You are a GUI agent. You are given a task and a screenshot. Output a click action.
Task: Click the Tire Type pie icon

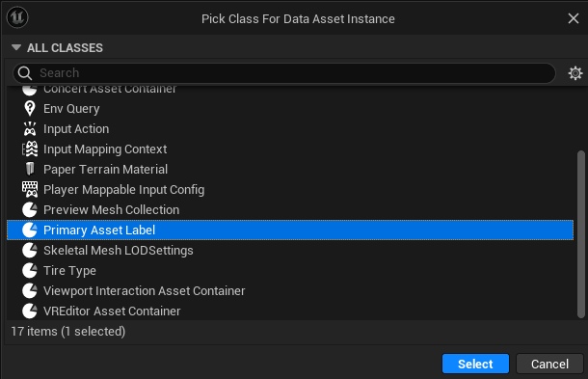pos(30,271)
